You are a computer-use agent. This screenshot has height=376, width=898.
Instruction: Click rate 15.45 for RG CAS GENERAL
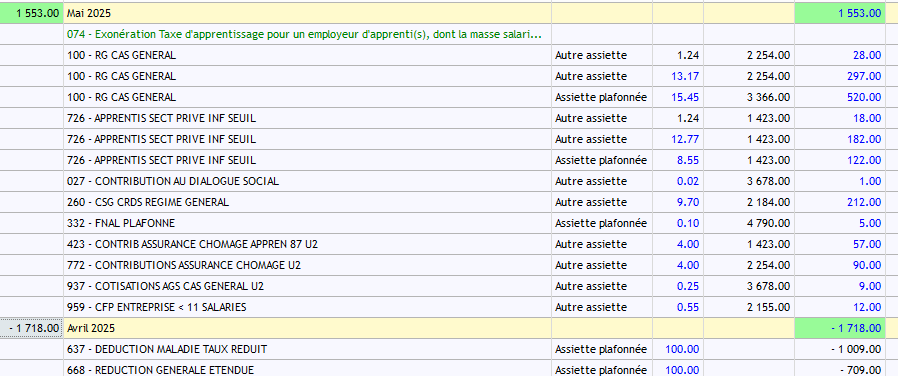(685, 97)
